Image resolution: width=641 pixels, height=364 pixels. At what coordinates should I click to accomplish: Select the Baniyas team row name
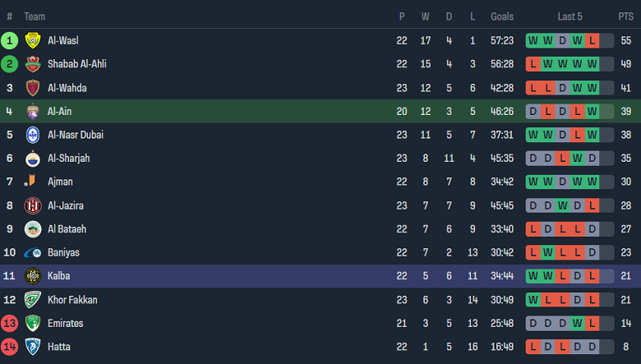63,252
